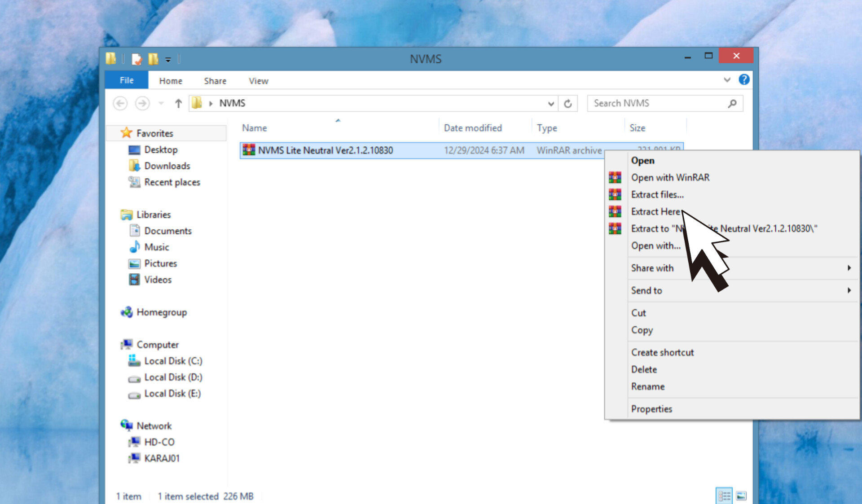Switch to large icons view in status bar

click(x=741, y=495)
